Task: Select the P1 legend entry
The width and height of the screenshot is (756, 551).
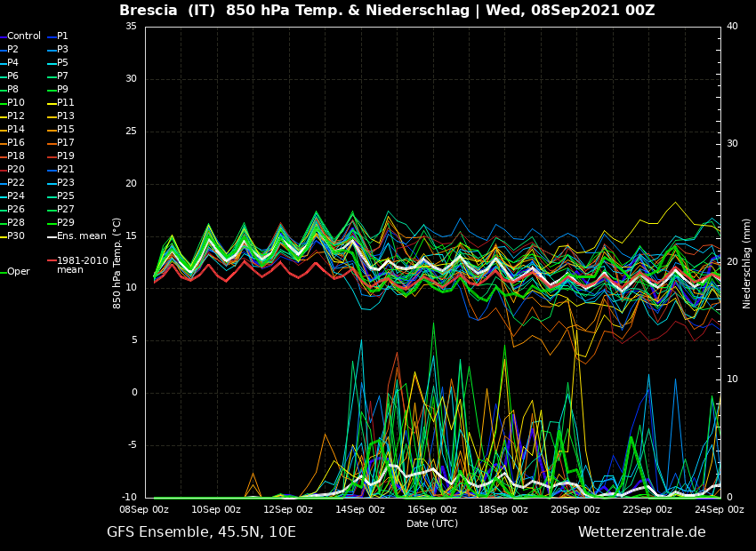Action: [58, 36]
